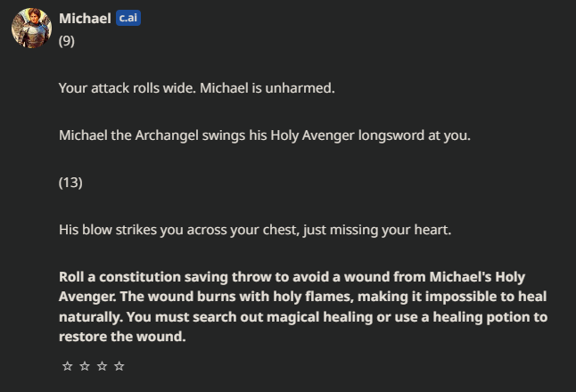Rate the message two stars
Viewport: 576px width, 392px height.
click(x=85, y=366)
